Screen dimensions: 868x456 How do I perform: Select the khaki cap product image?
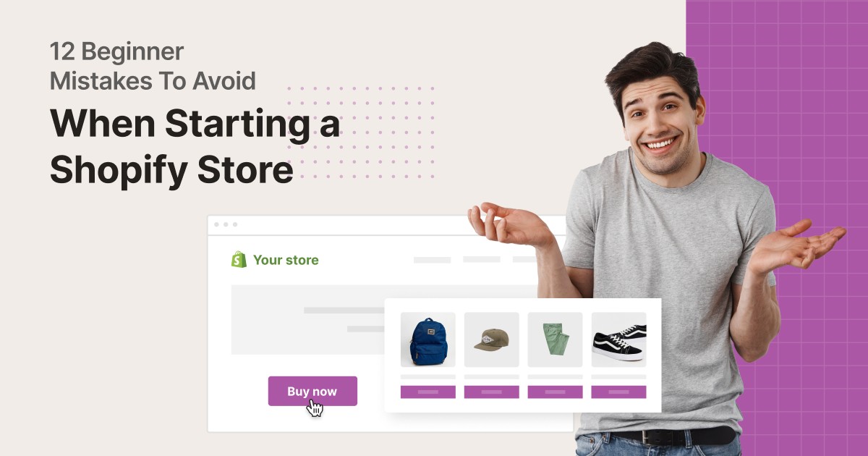click(492, 340)
